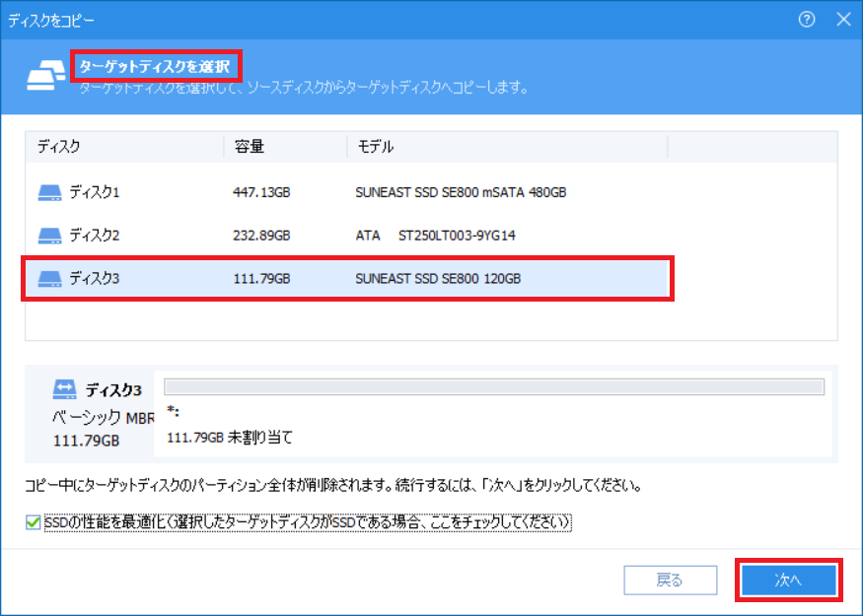This screenshot has width=863, height=616.
Task: Click ターゲットディスクを選択 heading
Action: coord(155,67)
